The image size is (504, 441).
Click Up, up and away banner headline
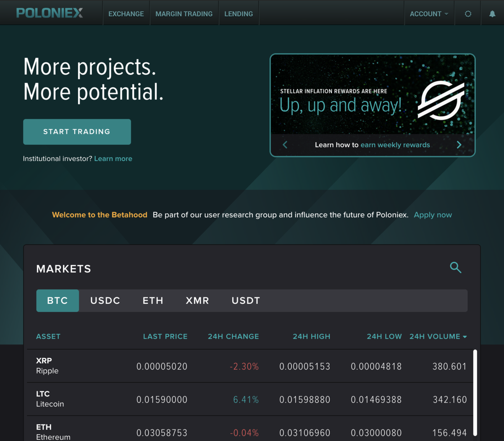341,105
